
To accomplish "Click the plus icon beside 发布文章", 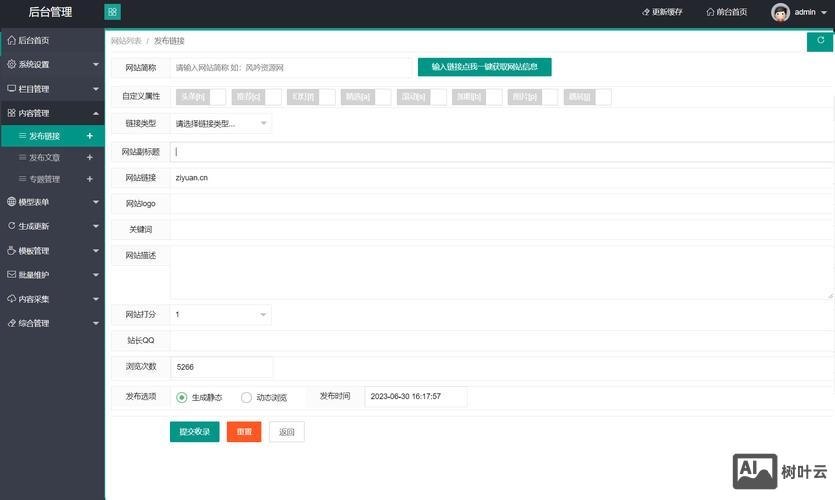I will [x=90, y=158].
